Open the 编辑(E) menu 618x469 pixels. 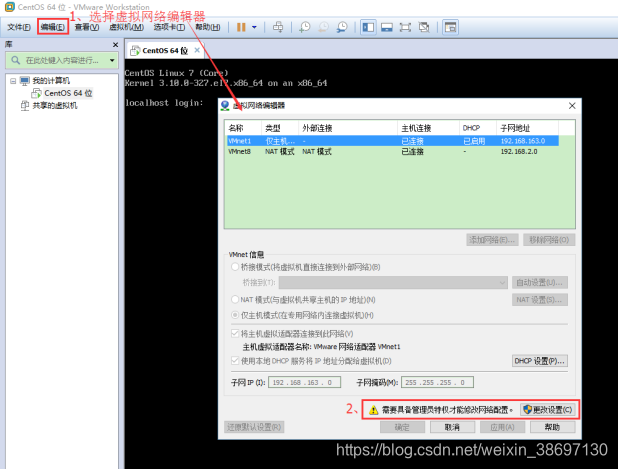pyautogui.click(x=53, y=27)
